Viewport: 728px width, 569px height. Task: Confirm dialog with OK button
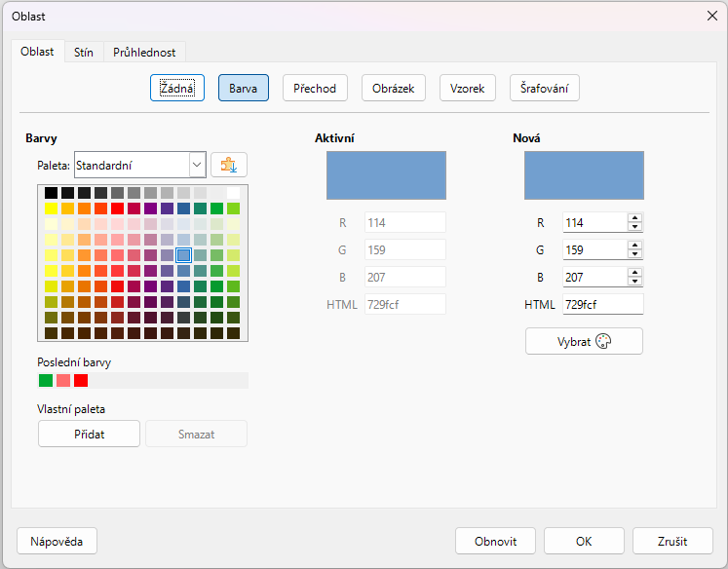584,541
